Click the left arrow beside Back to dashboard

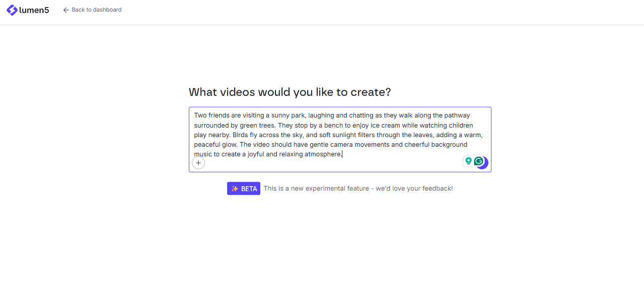(x=65, y=10)
